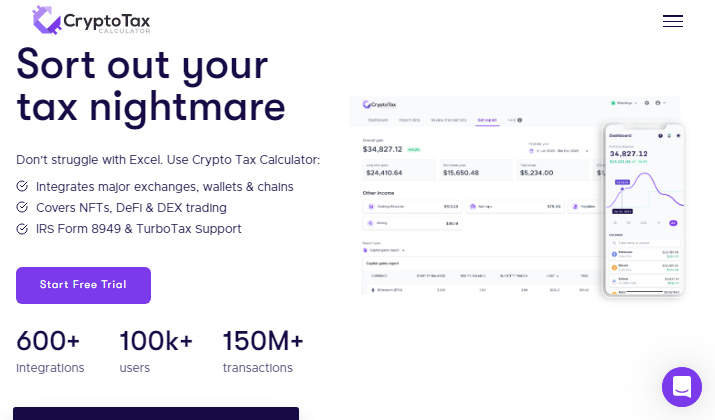Screen dimensions: 715x420
Task: Click 34,827.12 balance in phone mockup
Action: click(628, 154)
